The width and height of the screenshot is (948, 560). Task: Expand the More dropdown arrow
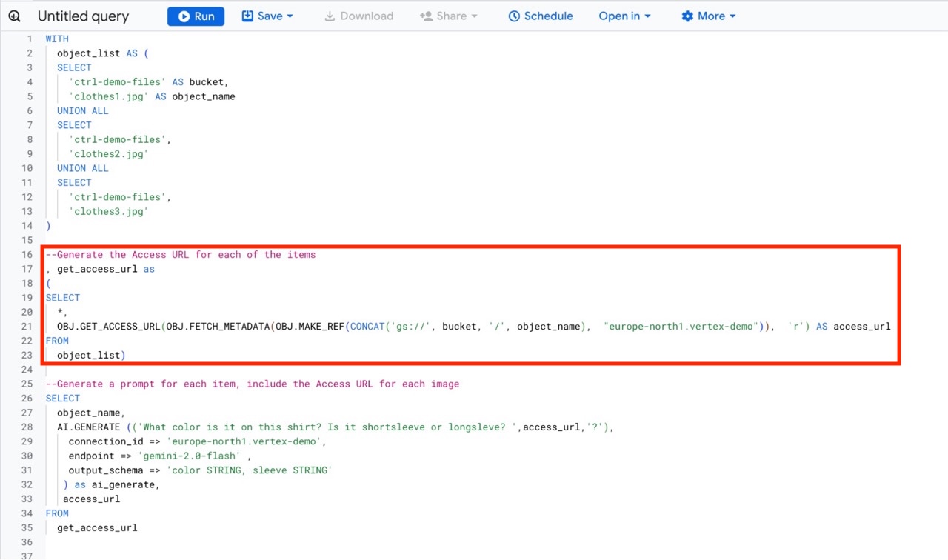tap(732, 16)
